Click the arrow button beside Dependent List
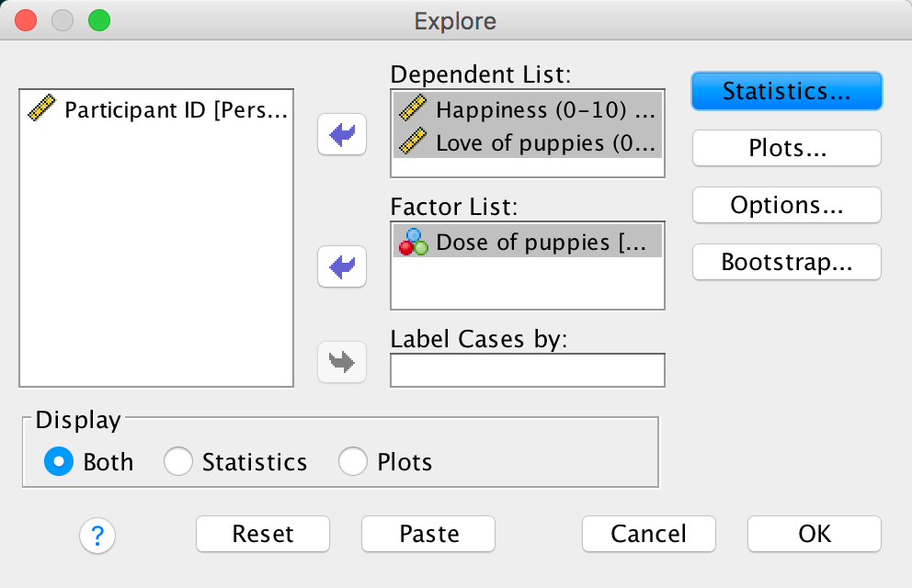The image size is (912, 588). point(341,135)
